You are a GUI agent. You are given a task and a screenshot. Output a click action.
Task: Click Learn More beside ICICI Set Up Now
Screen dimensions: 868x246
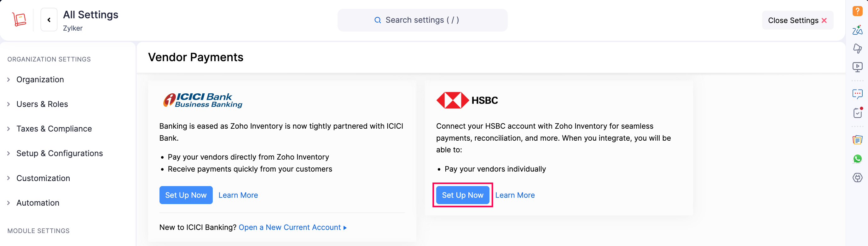click(x=238, y=195)
